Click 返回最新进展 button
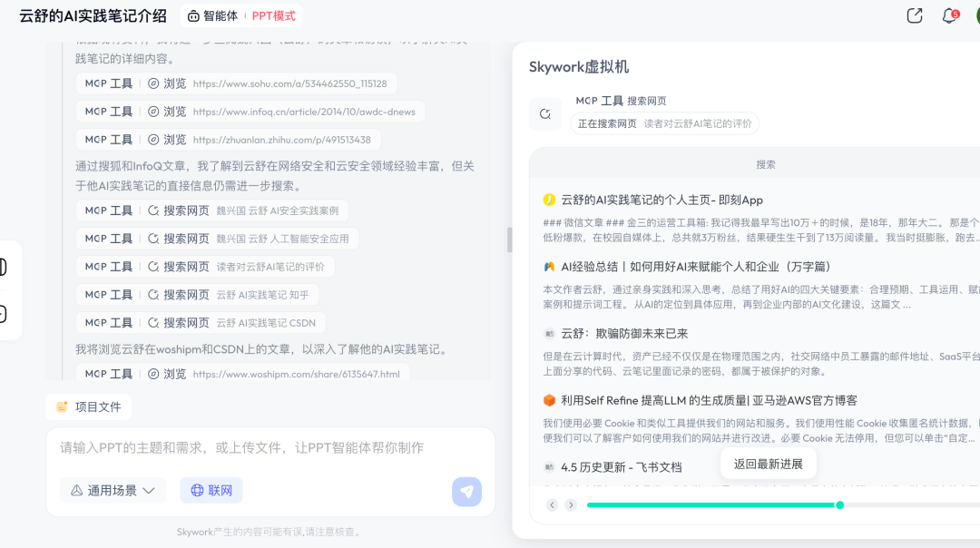Screen dimensions: 980x548 tap(769, 464)
